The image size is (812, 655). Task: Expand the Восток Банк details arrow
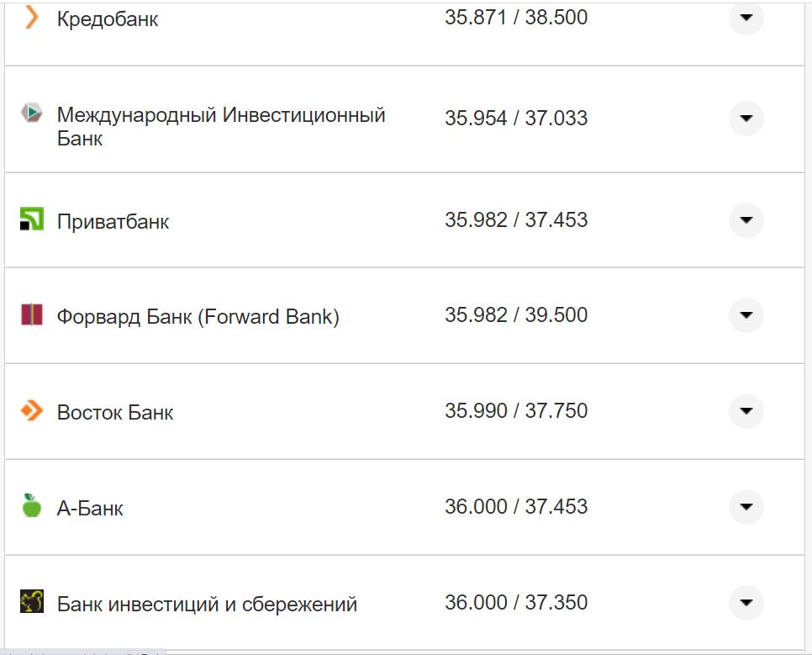click(745, 411)
